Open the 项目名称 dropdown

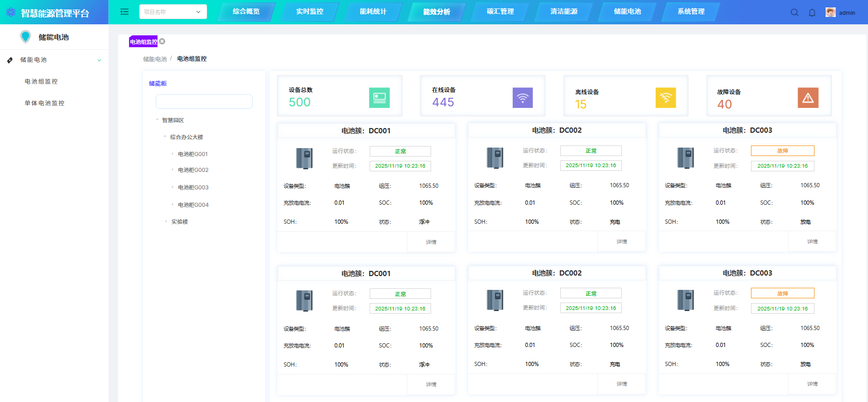pyautogui.click(x=173, y=12)
